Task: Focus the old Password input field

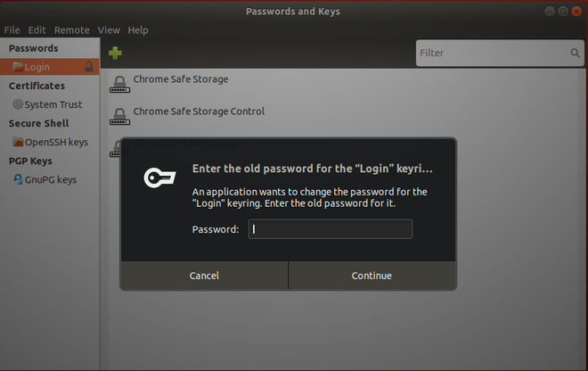Action: [330, 229]
